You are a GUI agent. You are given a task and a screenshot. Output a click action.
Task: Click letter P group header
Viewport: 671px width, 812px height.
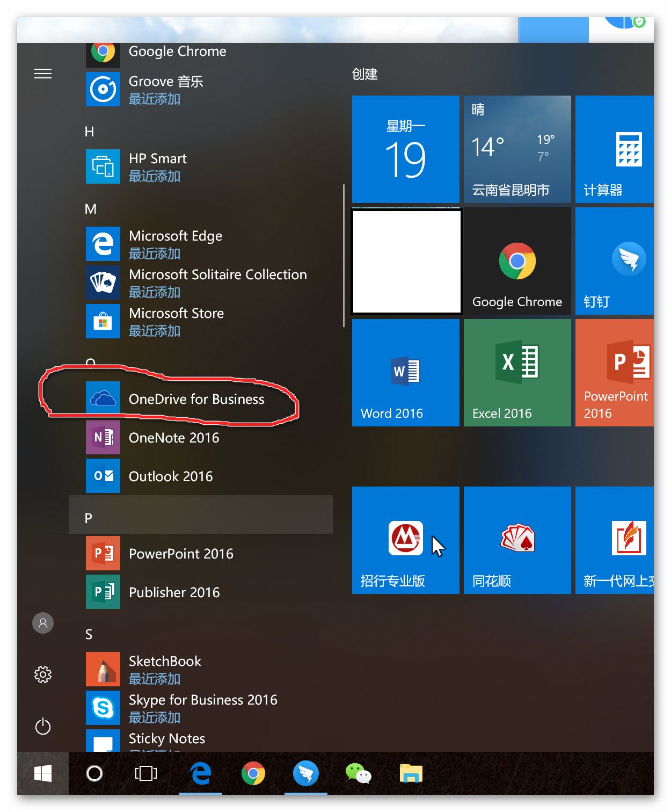(201, 514)
